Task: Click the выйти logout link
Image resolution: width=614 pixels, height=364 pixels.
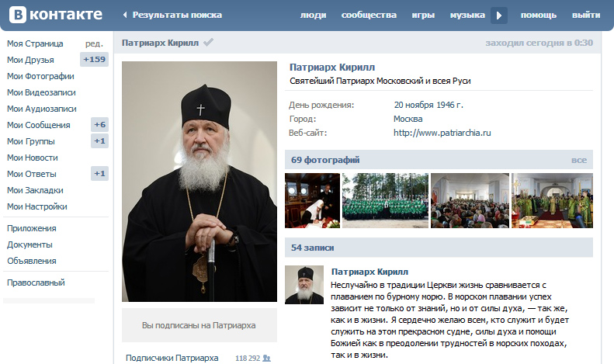Action: click(x=586, y=16)
